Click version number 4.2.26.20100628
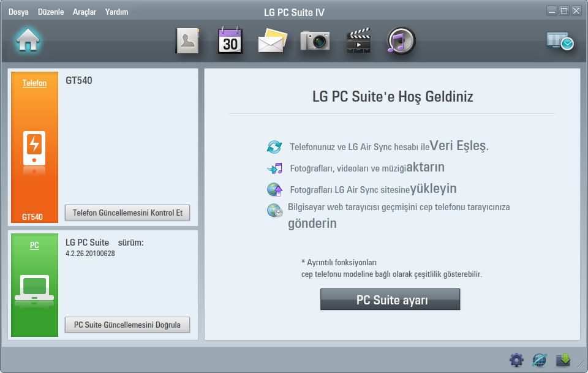Screen dimensions: 588x373 [90, 254]
